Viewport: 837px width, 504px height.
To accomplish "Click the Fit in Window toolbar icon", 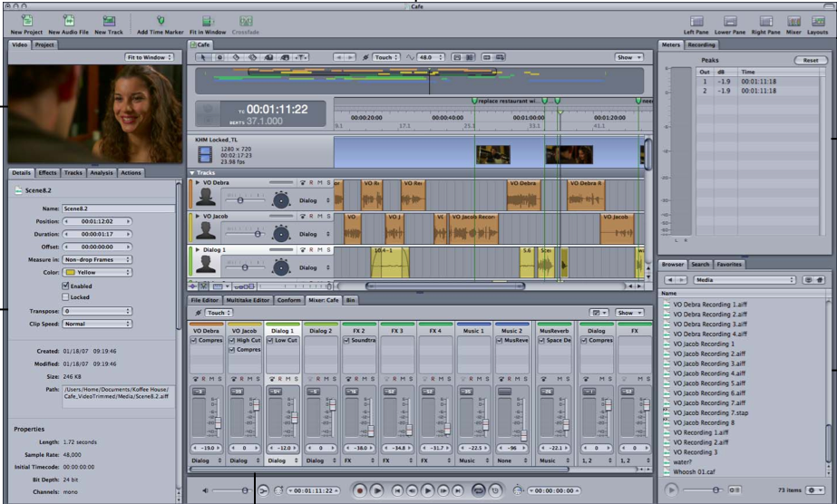I will point(208,21).
